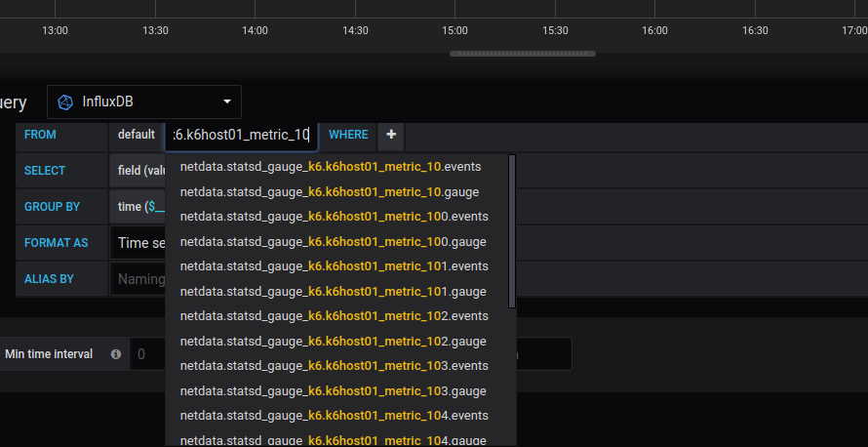Select suggestion k6host01_metric_102.events
The image size is (868, 447).
[337, 316]
